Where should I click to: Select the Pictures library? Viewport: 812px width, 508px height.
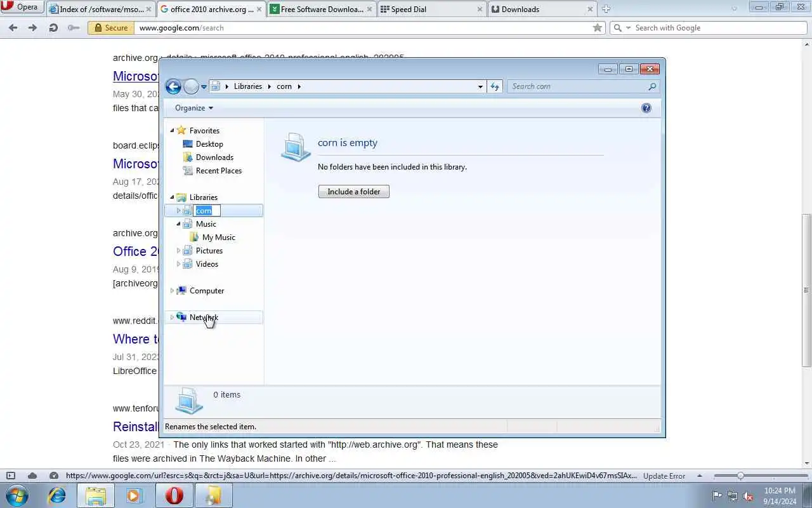click(209, 251)
